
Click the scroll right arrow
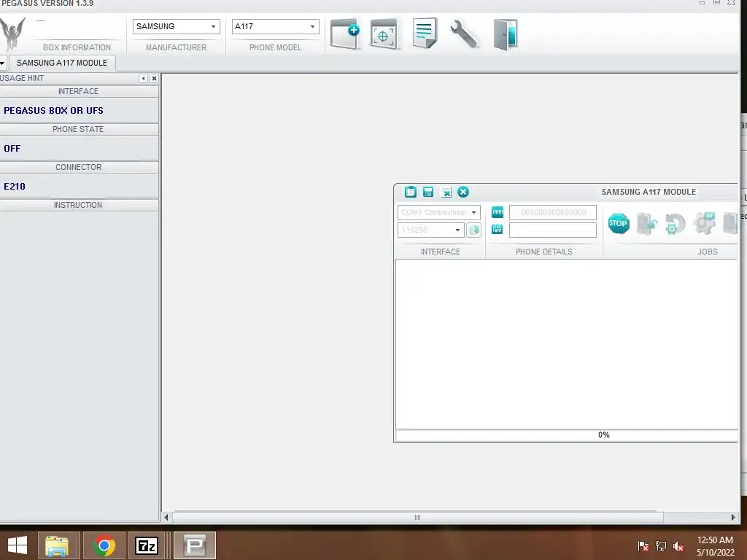(x=733, y=517)
